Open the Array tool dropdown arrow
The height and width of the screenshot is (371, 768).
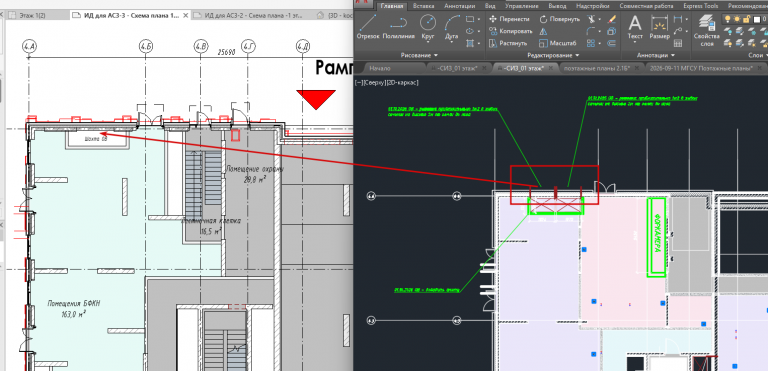click(600, 43)
